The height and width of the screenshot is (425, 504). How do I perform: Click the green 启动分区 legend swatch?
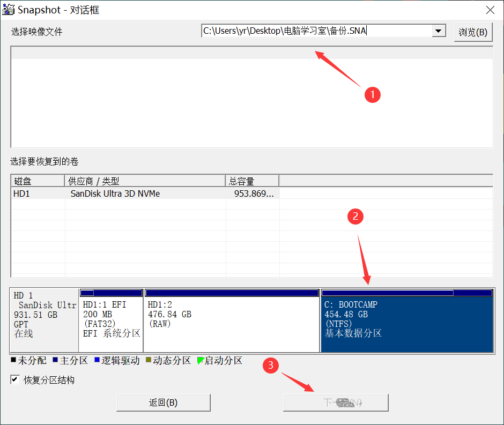tap(201, 361)
